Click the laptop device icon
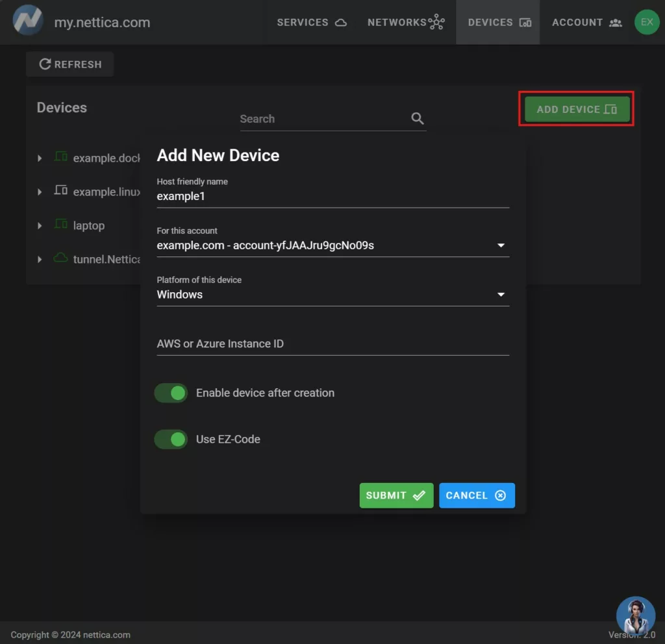 click(x=61, y=225)
